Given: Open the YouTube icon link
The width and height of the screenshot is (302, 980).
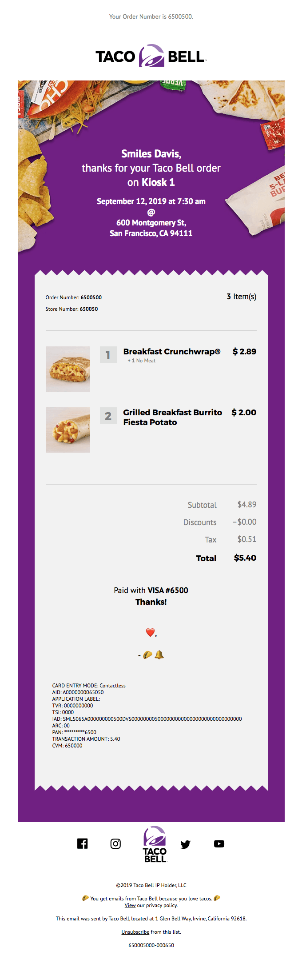Looking at the screenshot, I should [219, 843].
